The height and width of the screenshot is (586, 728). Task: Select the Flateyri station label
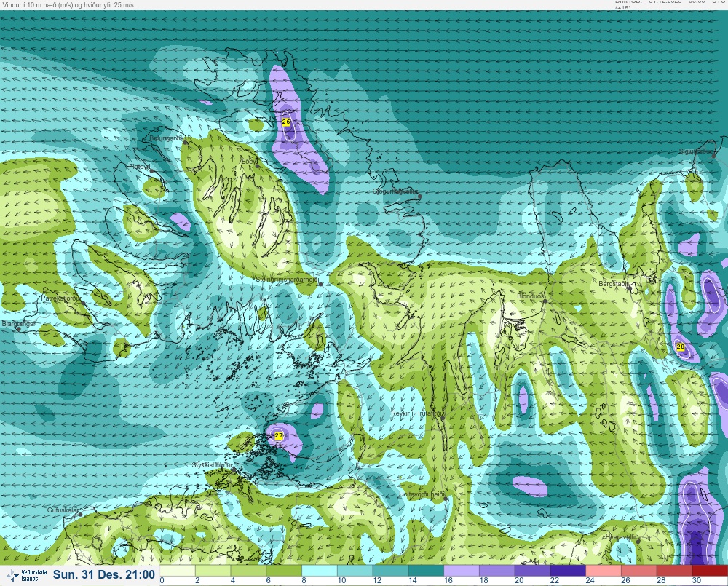point(140,166)
